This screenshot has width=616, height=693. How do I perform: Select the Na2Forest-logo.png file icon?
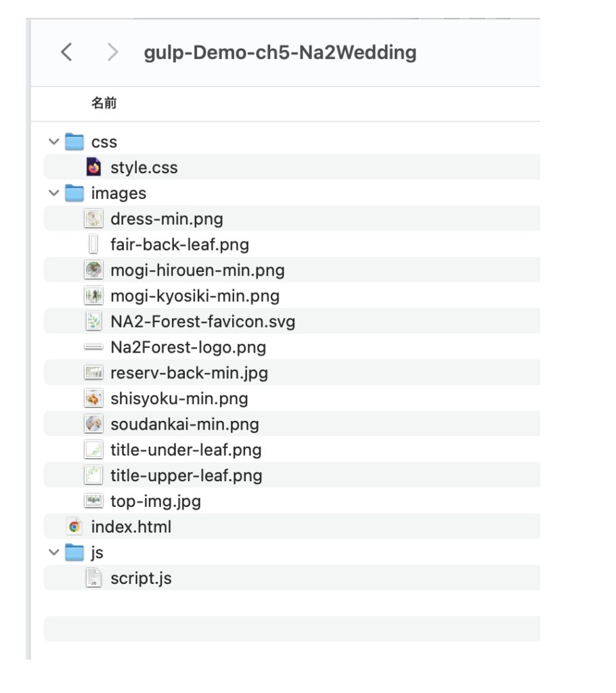pos(93,346)
